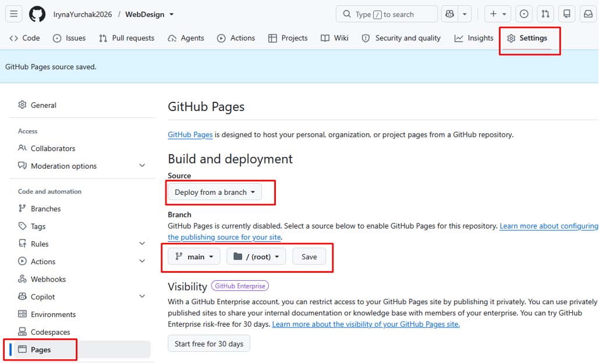
Task: Open the Deploy from a branch dropdown
Action: [215, 192]
